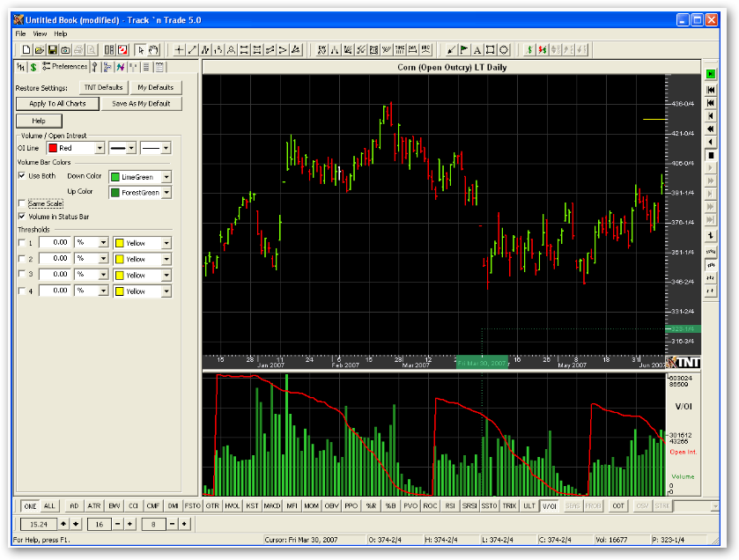The image size is (739, 560).
Task: Select the circle drawing tool
Action: [x=503, y=49]
